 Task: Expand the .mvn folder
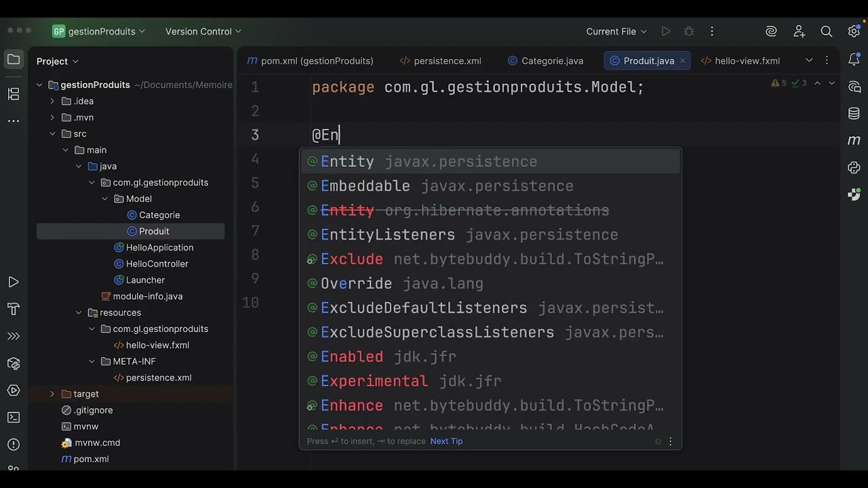click(52, 117)
